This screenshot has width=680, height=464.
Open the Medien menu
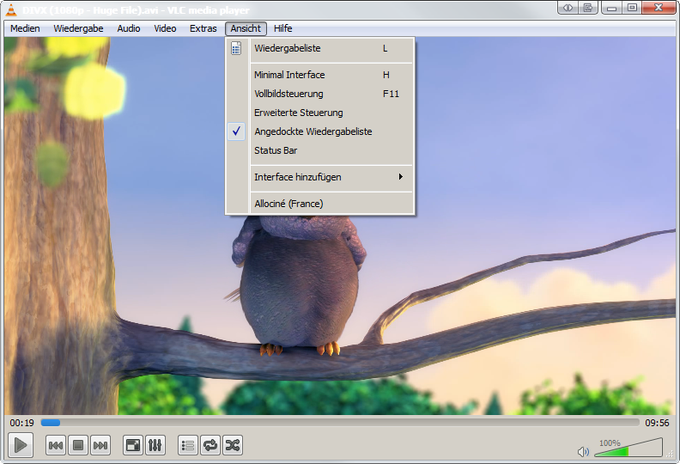click(x=25, y=29)
